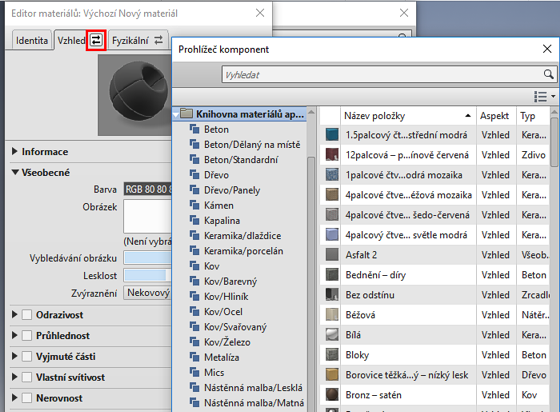
Task: Click the thumbnail of Bílá
Action: tap(332, 335)
